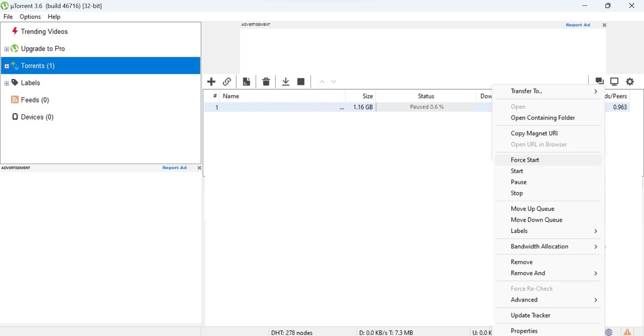Open Properties from context menu
This screenshot has height=336, width=644.
tap(548, 331)
